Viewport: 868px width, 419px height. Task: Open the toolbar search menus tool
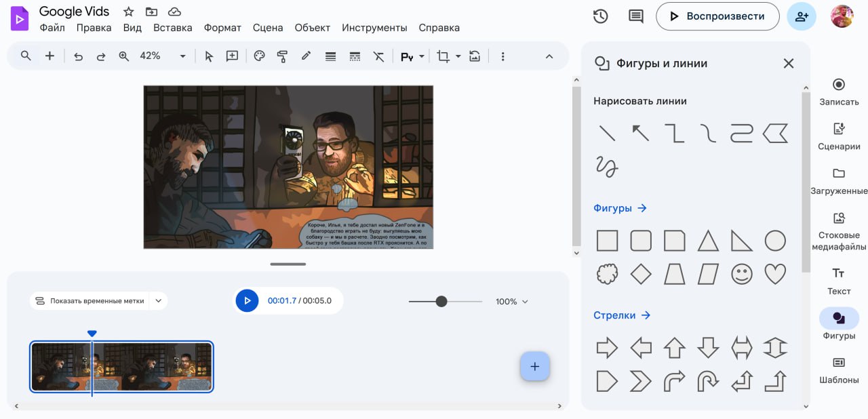26,56
